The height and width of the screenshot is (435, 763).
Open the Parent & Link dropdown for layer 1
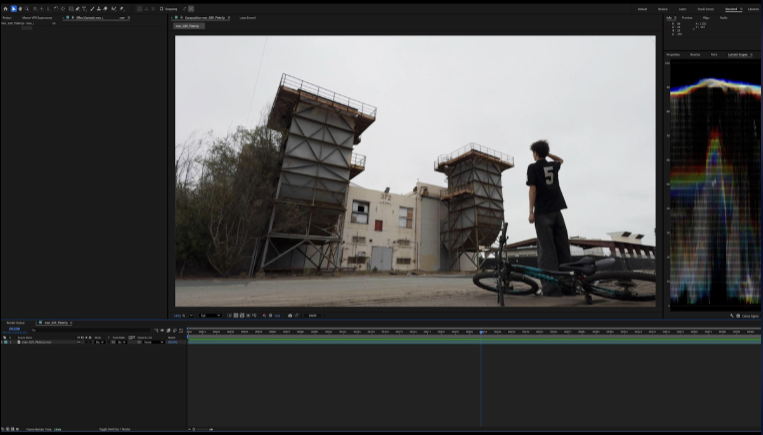154,342
